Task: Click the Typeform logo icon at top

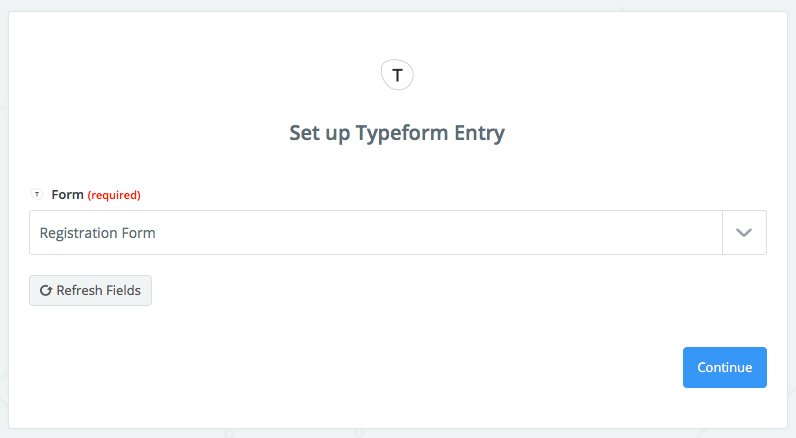Action: tap(397, 75)
